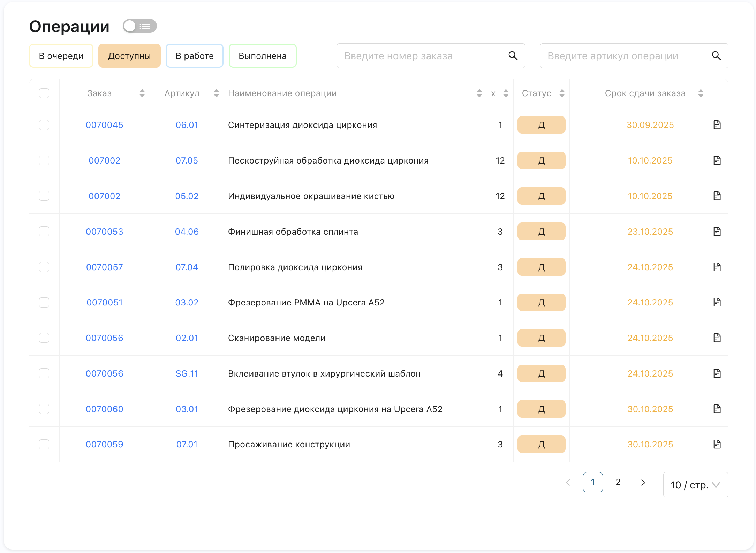Open document icon for Полировка диоксида циркония row
This screenshot has height=553, width=756.
717,267
